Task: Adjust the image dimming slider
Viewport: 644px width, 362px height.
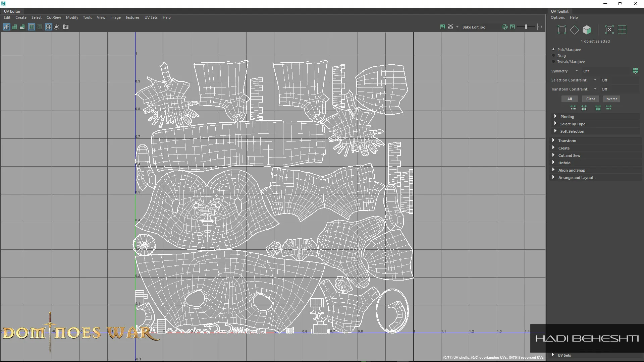Action: click(526, 27)
